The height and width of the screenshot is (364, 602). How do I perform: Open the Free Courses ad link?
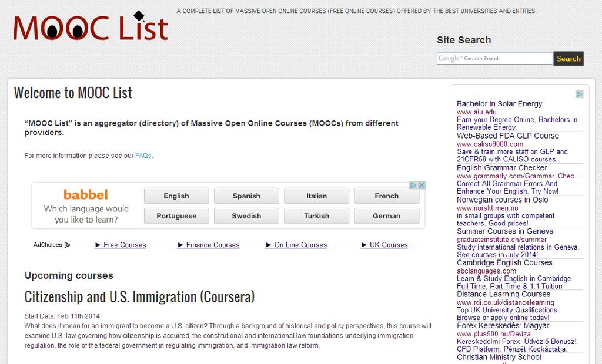point(121,245)
